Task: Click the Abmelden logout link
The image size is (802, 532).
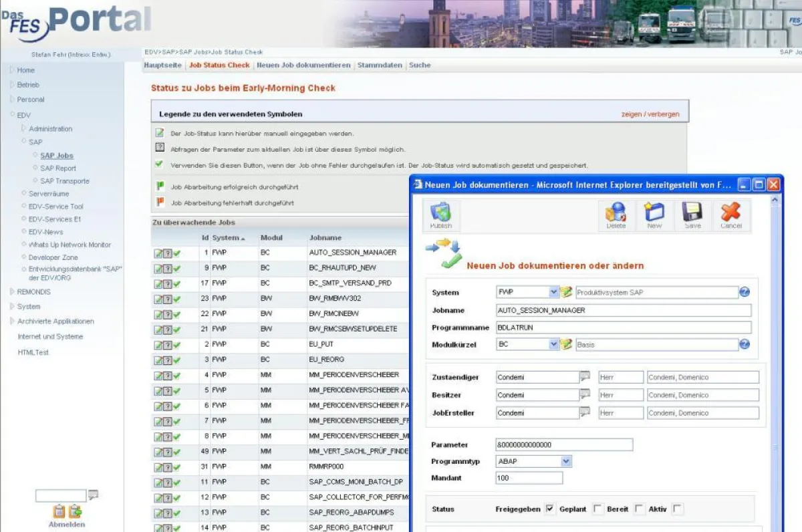Action: (66, 524)
